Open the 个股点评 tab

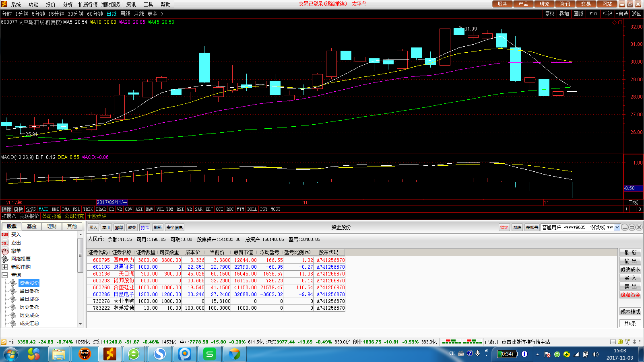[97, 216]
